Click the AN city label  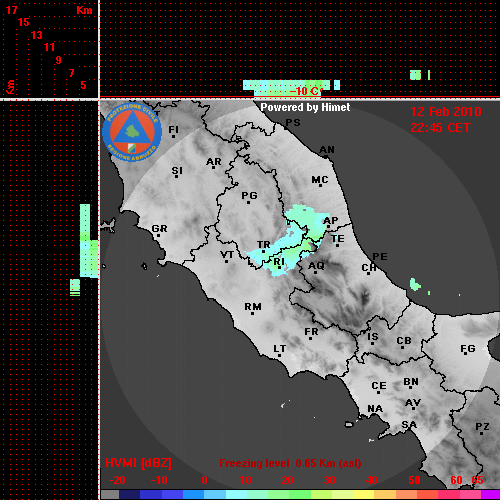pos(327,150)
